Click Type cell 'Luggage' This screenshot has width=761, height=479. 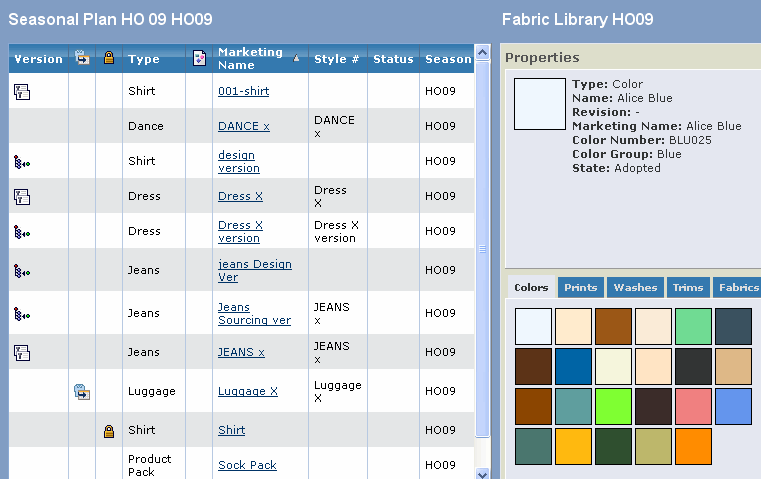click(x=151, y=391)
